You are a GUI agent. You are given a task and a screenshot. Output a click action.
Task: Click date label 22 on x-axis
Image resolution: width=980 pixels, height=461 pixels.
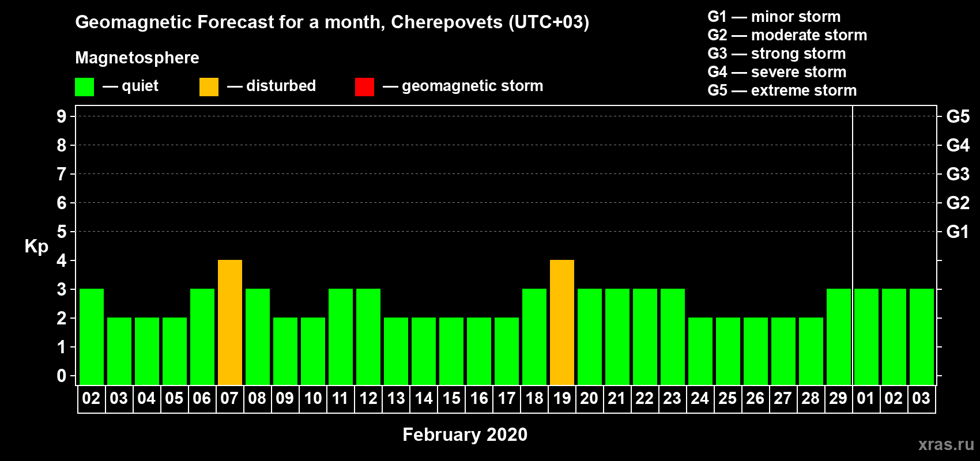pos(644,398)
